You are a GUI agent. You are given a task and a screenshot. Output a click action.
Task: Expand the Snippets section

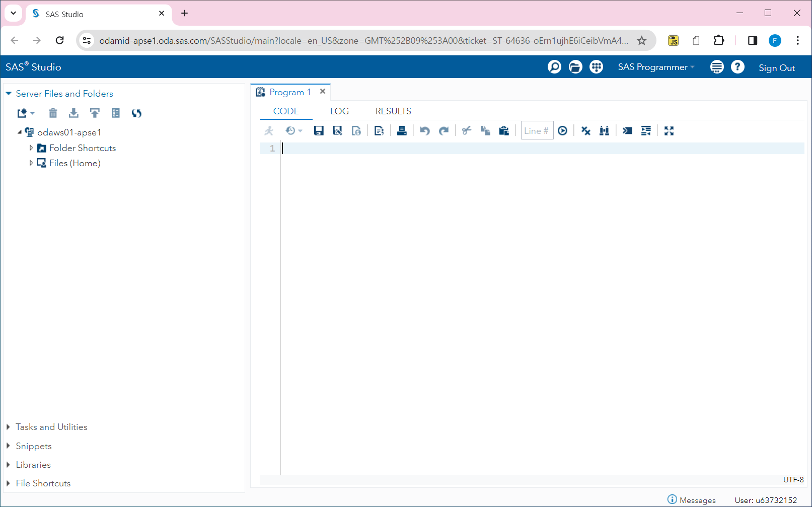8,446
